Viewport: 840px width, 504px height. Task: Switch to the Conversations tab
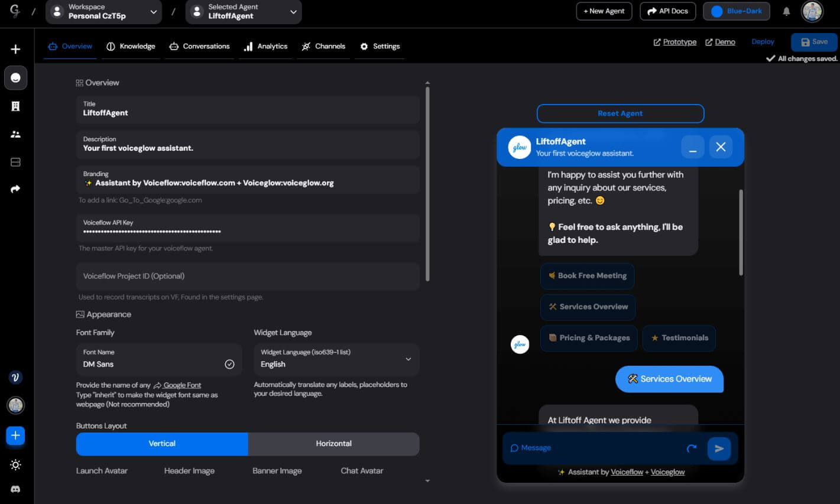[199, 46]
